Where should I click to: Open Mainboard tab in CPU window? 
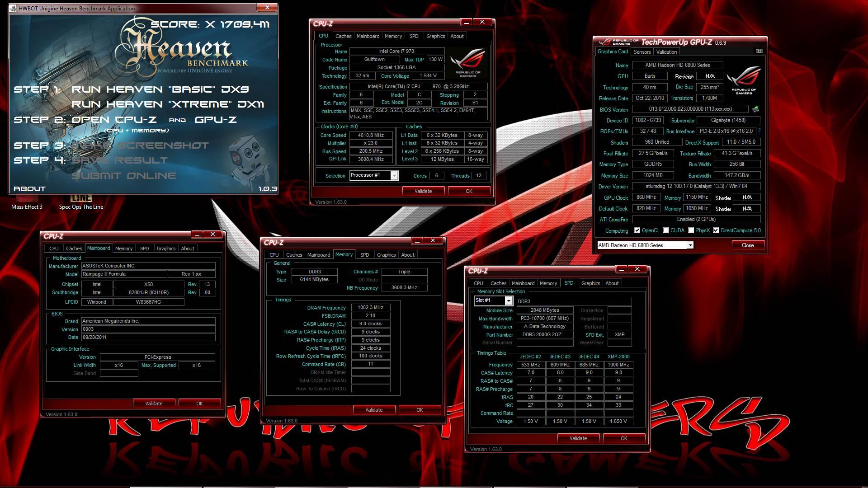coord(368,36)
